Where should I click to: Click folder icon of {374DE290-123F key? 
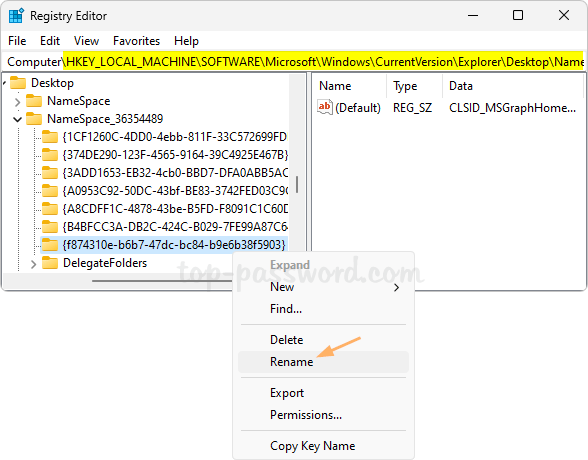point(50,155)
